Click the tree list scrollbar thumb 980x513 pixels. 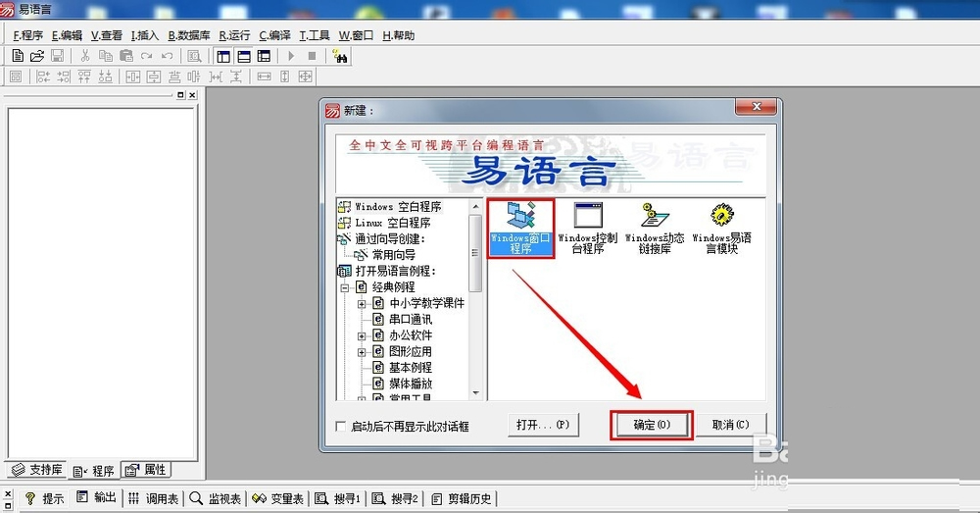coord(475,253)
